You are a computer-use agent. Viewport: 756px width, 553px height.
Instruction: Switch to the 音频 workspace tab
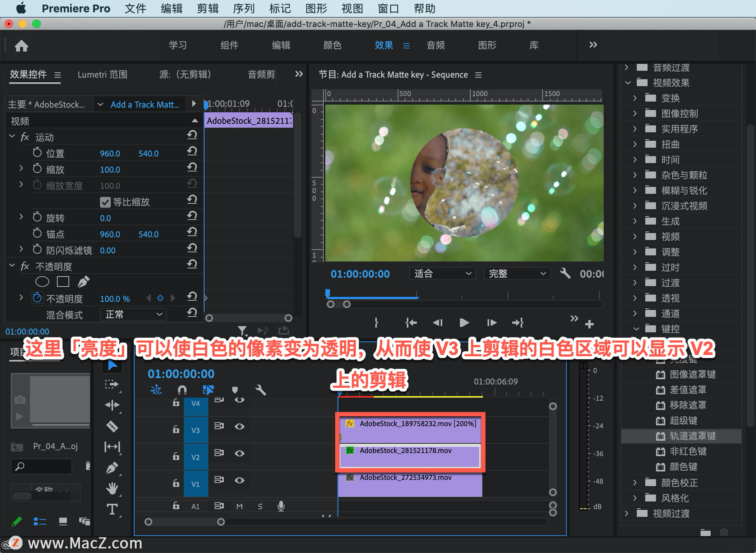click(x=435, y=45)
